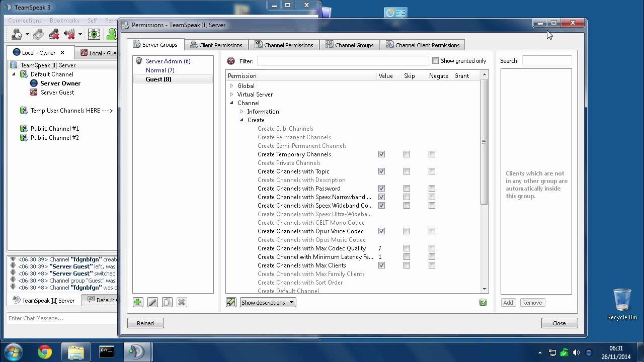
Task: Uncheck Create Channels with Speex Narrowband value
Action: click(381, 197)
